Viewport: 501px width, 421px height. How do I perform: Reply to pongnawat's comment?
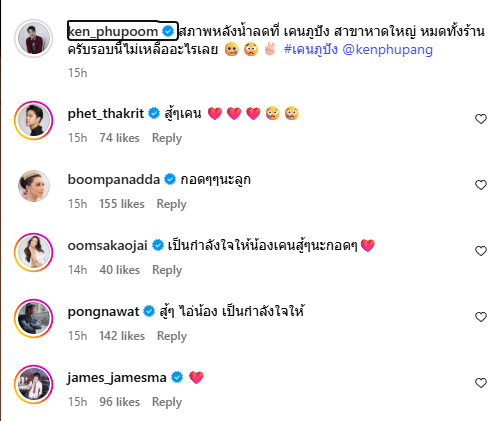[x=172, y=336]
